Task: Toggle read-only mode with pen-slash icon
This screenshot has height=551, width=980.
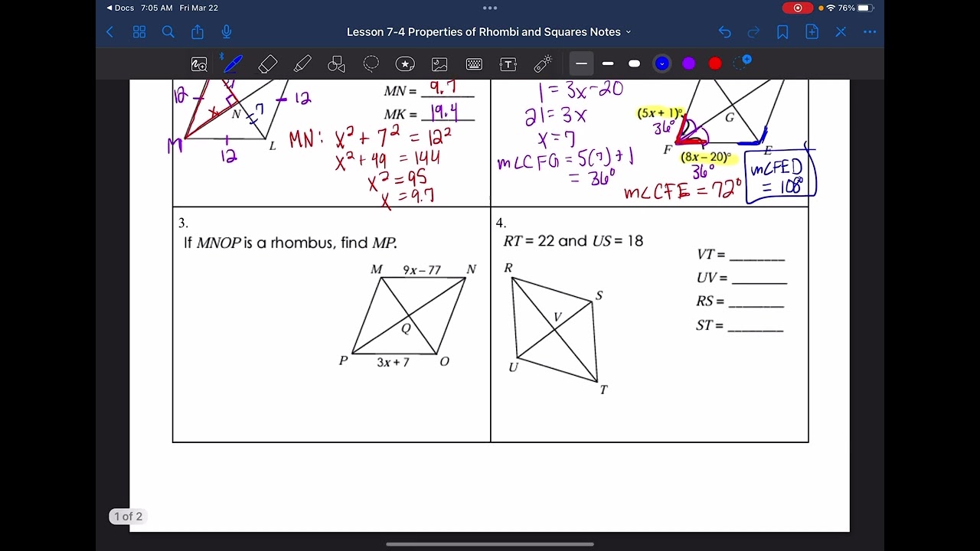Action: click(841, 32)
